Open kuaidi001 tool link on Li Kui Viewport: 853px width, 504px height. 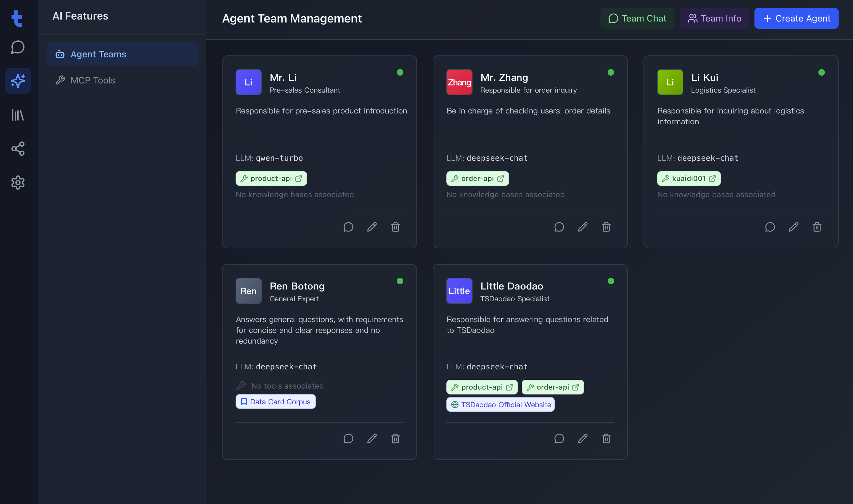[x=689, y=179]
